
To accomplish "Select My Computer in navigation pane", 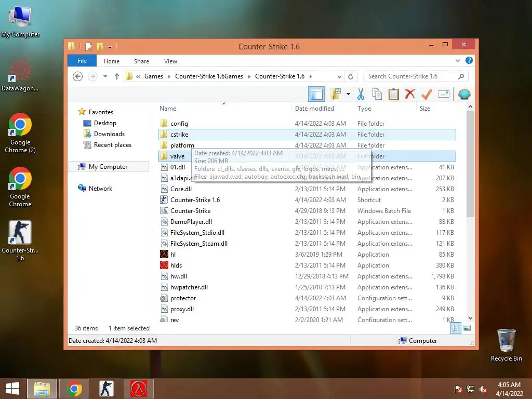I will click(108, 167).
